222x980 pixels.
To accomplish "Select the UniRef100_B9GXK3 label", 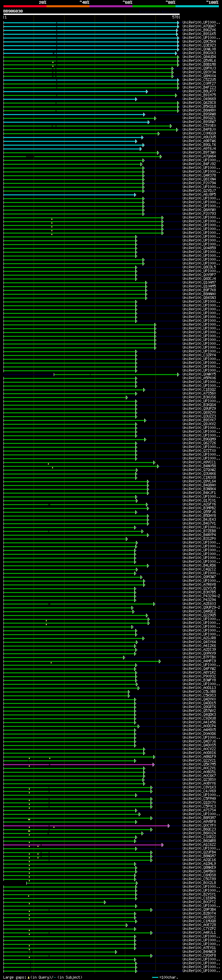I will (x=199, y=53).
